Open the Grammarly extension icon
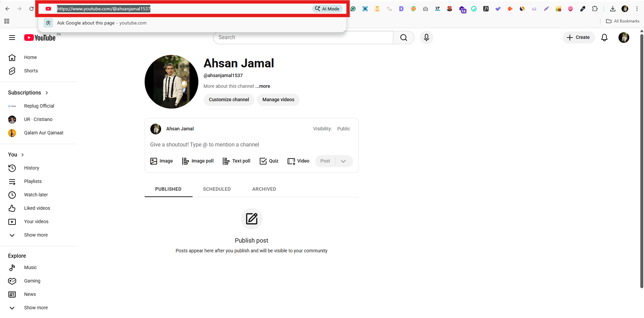 pyautogui.click(x=353, y=9)
